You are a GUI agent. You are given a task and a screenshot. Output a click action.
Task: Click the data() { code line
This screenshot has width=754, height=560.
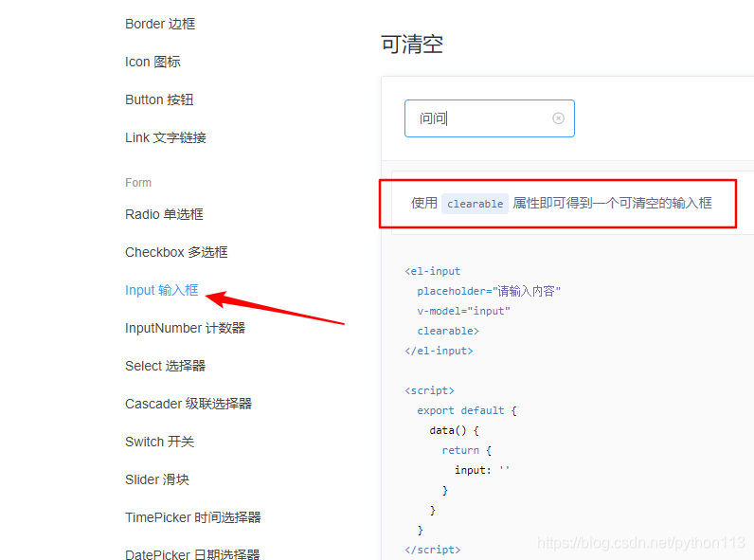[x=454, y=430]
